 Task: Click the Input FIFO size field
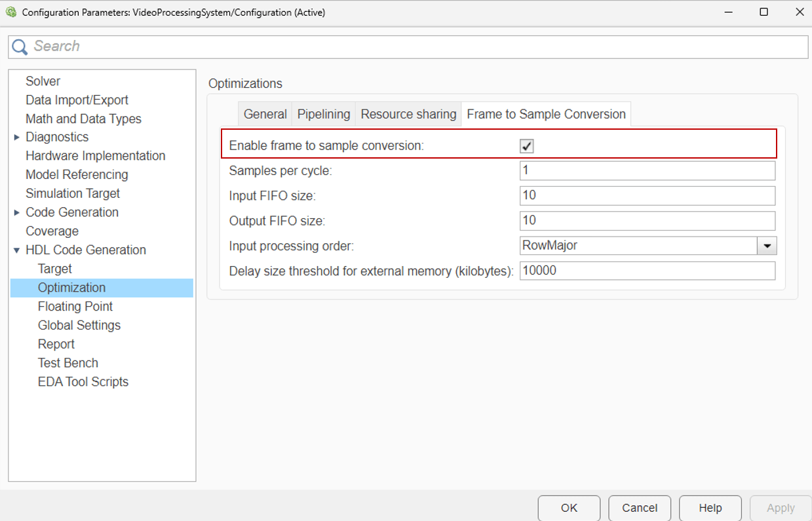pos(647,195)
